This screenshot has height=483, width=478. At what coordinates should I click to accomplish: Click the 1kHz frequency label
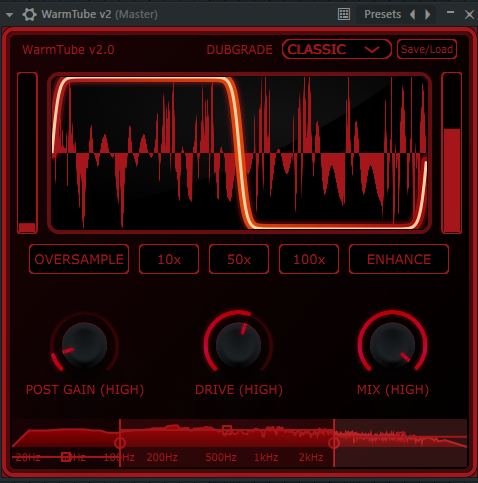coord(266,457)
